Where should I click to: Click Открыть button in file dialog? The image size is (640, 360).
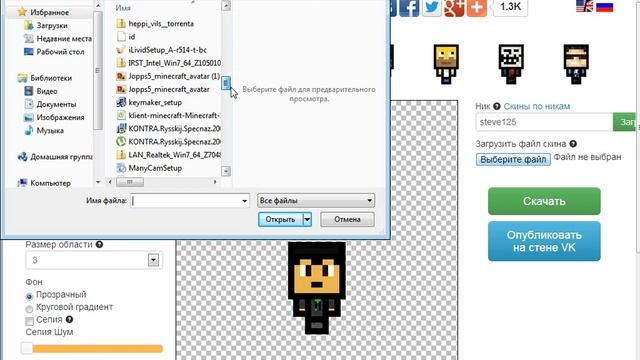[280, 220]
